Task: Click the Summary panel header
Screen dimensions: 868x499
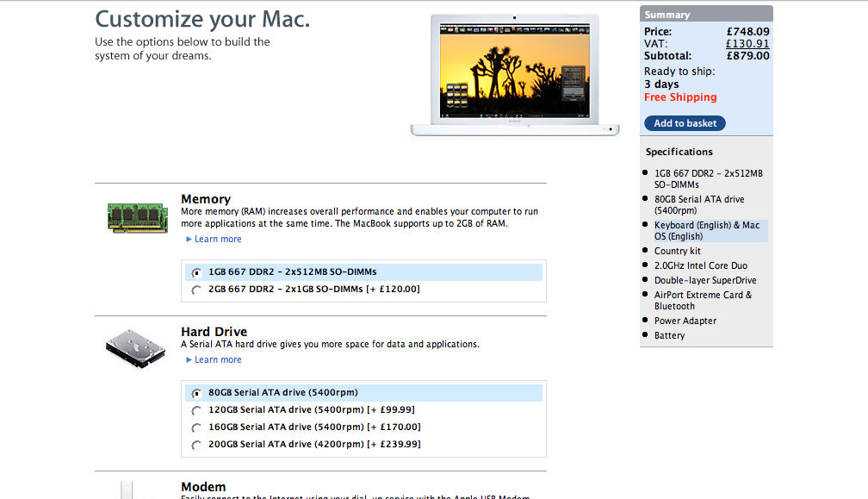Action: pyautogui.click(x=706, y=15)
